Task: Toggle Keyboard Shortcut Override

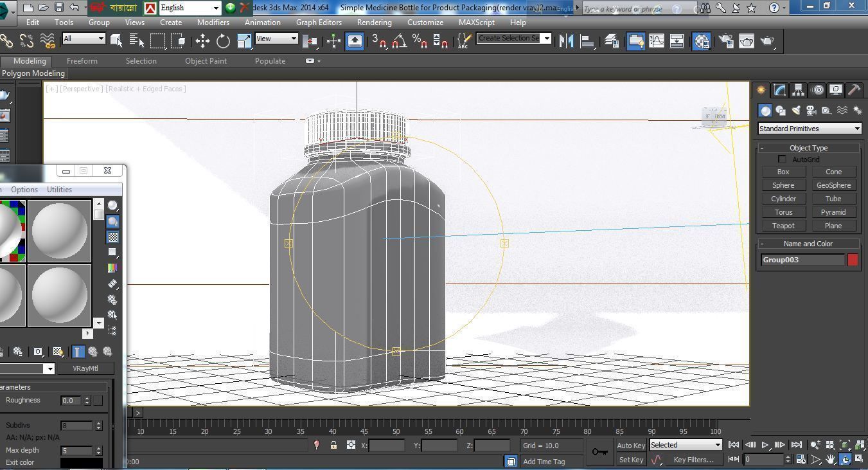Action: coord(355,41)
